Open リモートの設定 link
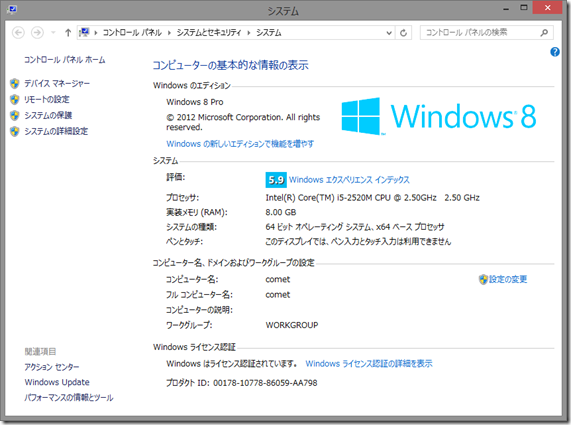The height and width of the screenshot is (425, 571). point(47,99)
